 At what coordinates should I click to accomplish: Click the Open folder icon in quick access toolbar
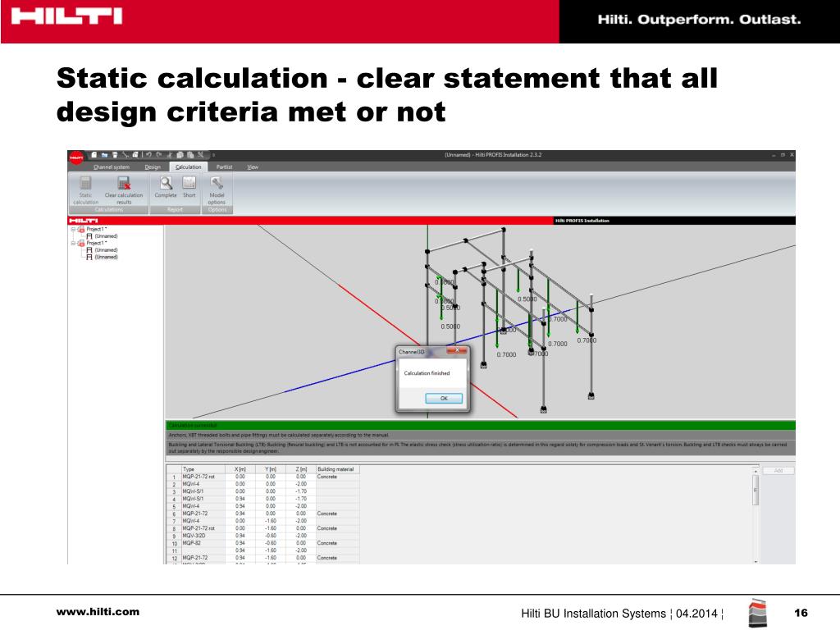104,155
